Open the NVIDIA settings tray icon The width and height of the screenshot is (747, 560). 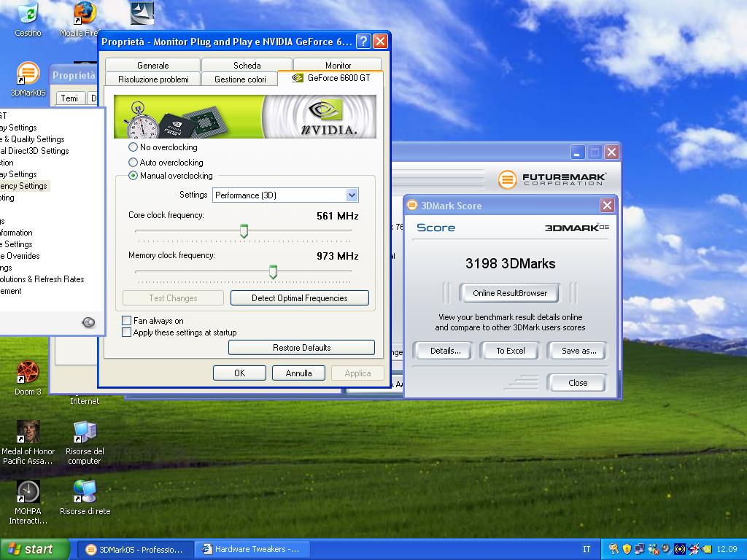(706, 549)
